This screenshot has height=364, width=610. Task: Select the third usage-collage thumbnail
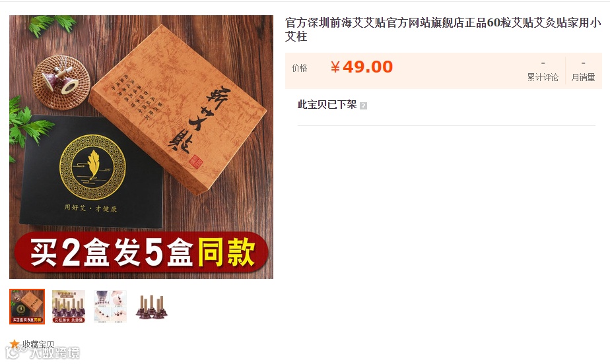pos(110,307)
